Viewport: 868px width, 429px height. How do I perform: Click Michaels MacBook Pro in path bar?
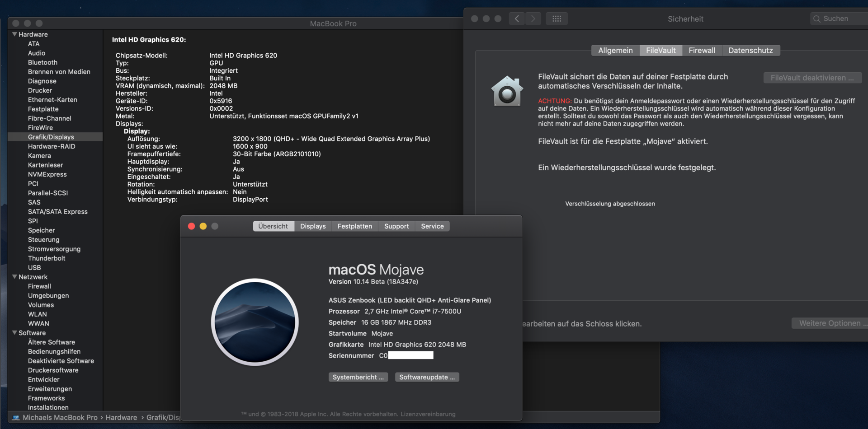(60, 418)
